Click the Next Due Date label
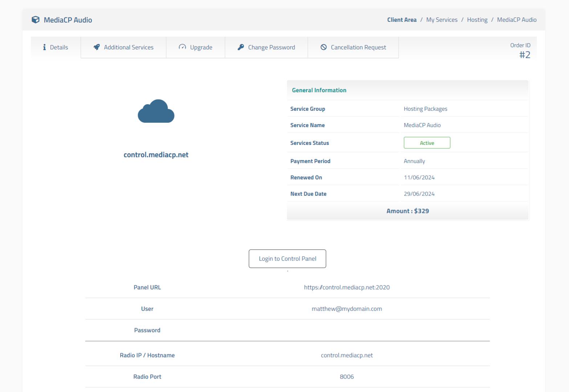Image resolution: width=569 pixels, height=392 pixels. (308, 194)
